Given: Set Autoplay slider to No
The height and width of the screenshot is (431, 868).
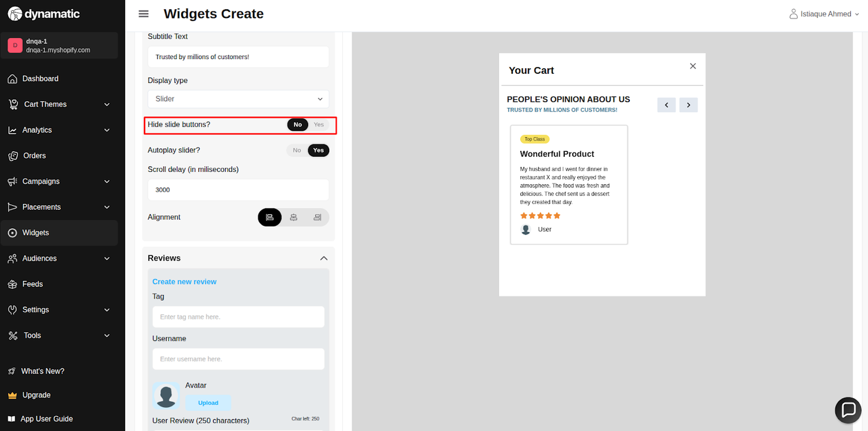Looking at the screenshot, I should [297, 150].
